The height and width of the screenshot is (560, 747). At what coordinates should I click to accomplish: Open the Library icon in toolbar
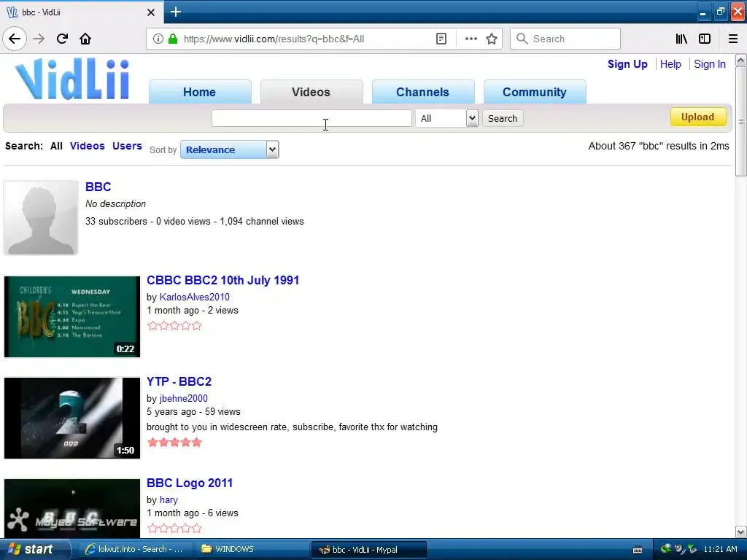pyautogui.click(x=681, y=39)
